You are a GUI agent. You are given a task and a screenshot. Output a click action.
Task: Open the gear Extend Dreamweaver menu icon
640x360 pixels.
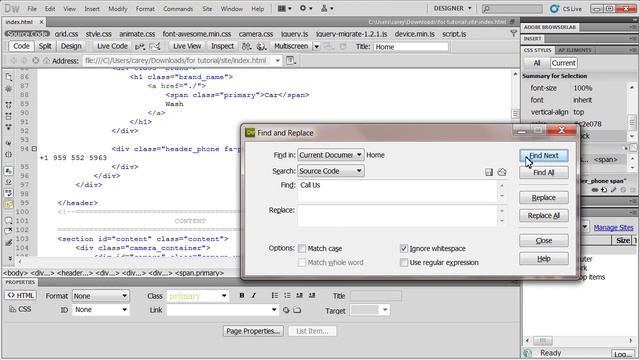click(306, 8)
